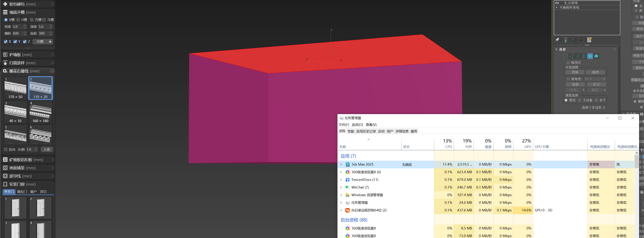Expand WeChat (7) process group
The image size is (644, 238).
(x=341, y=187)
